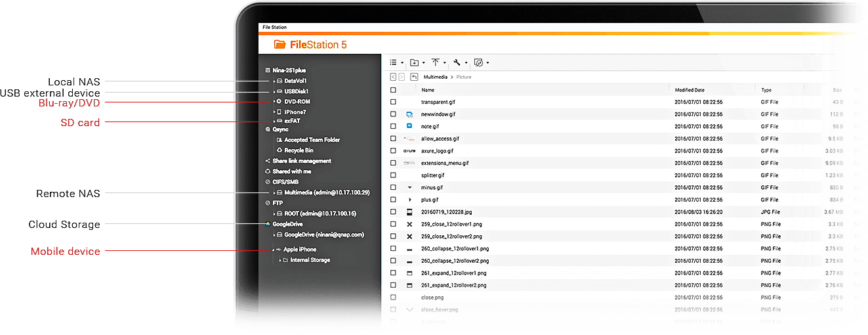Click the FileStation 5 folder logo
868x335 pixels.
pos(280,45)
